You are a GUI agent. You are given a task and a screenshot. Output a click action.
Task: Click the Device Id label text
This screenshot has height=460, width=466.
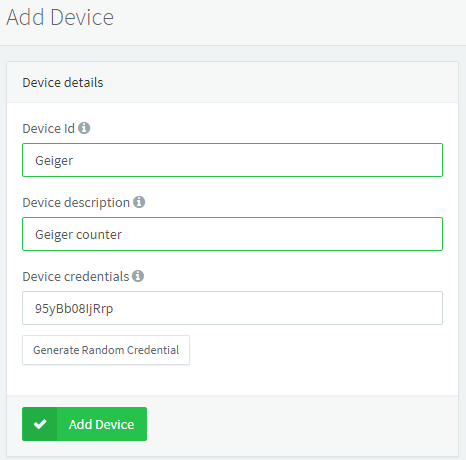tap(49, 129)
